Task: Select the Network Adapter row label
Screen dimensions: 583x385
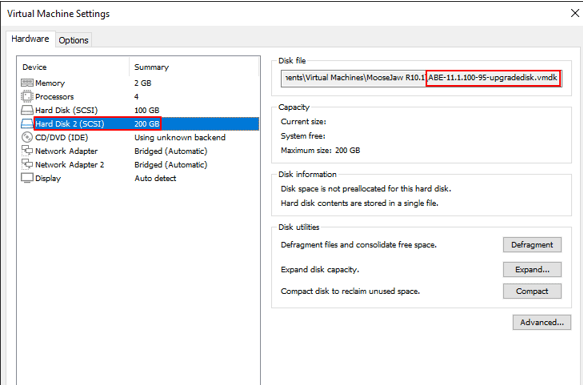Action: tap(66, 151)
